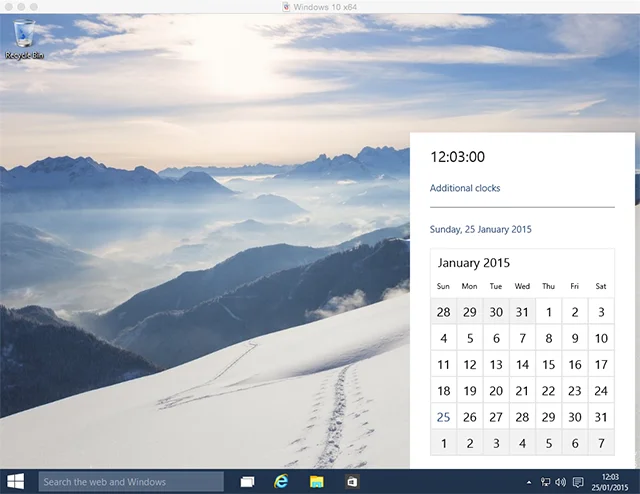Click the taskbar clock showing 12:03
Viewport: 640px width, 494px height.
click(x=610, y=482)
